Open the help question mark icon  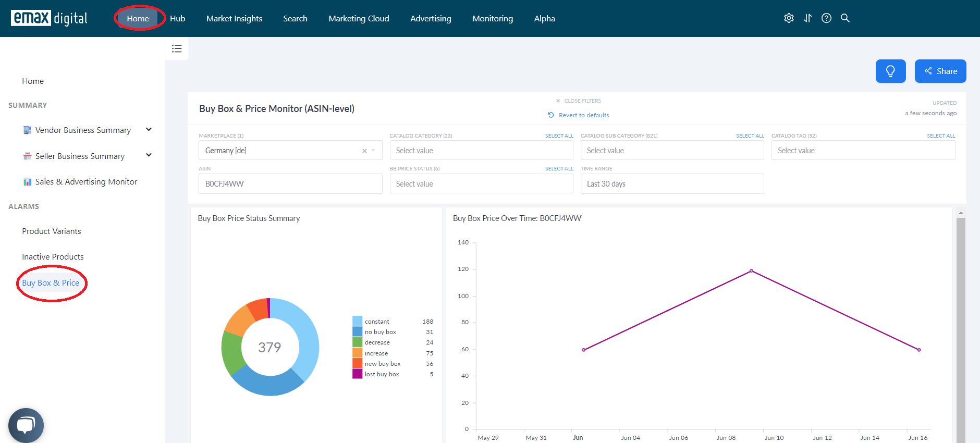click(x=826, y=18)
